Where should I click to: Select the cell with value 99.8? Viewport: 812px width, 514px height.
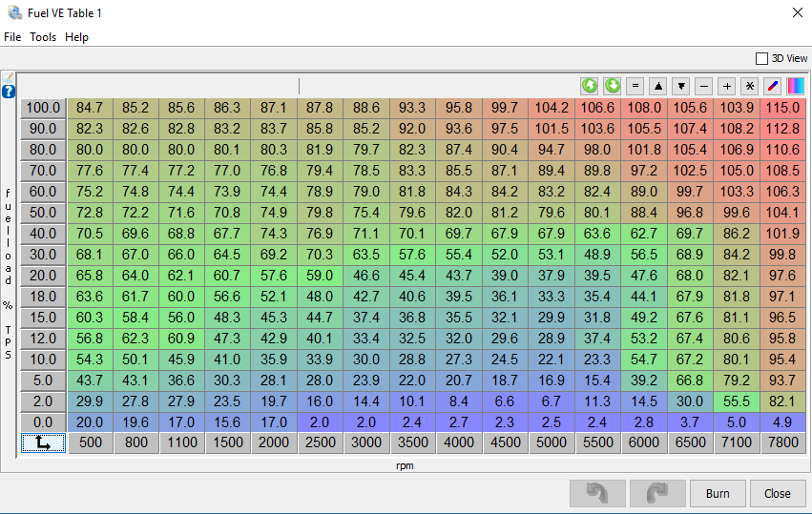[x=783, y=255]
